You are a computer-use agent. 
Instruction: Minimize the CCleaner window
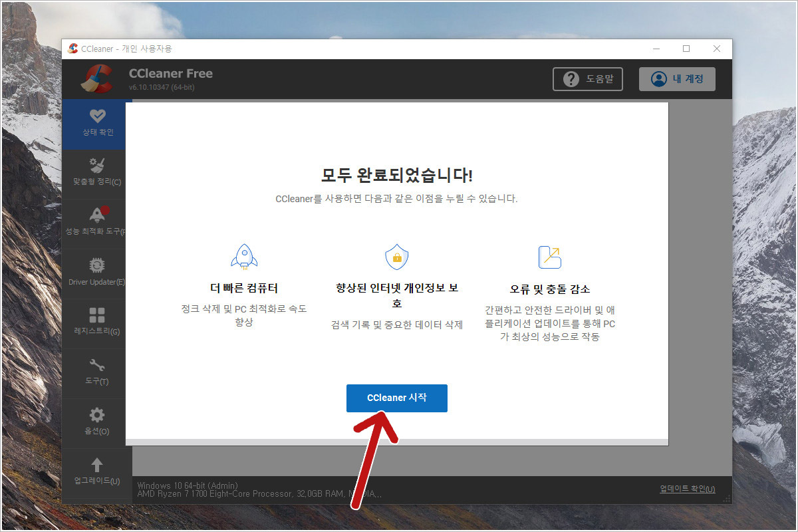656,49
